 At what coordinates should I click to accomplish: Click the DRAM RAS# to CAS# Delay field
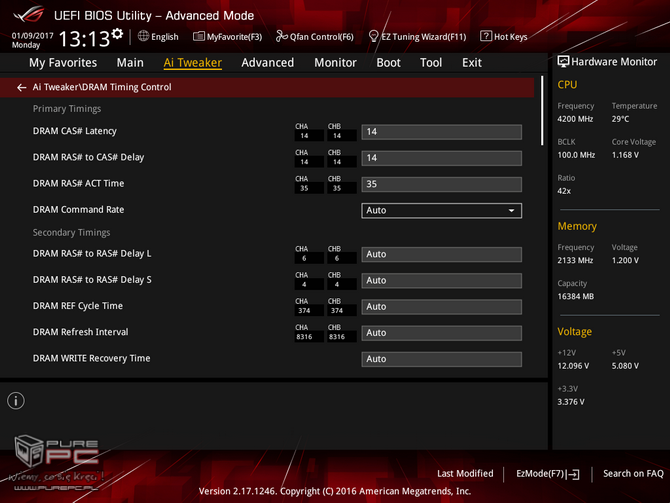point(441,158)
